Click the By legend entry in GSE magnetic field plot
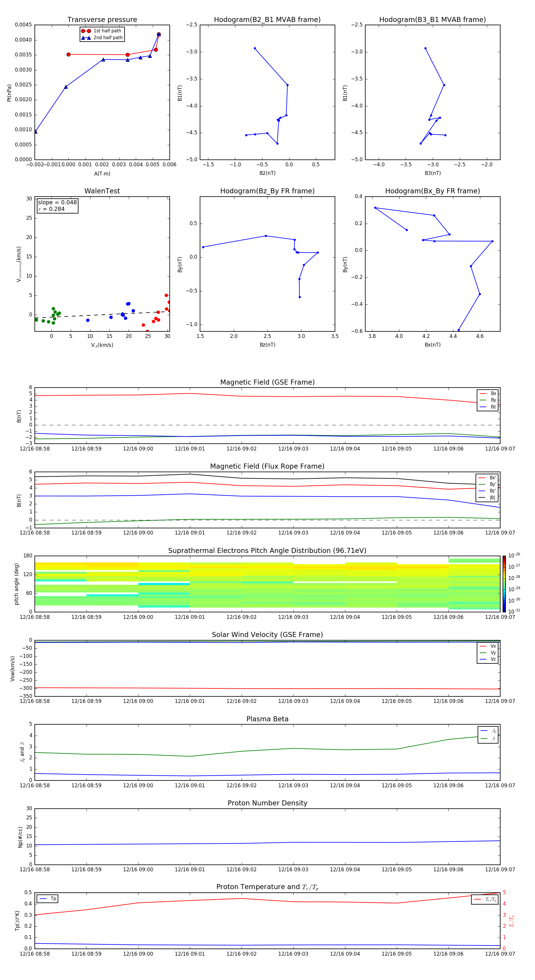 click(x=488, y=400)
